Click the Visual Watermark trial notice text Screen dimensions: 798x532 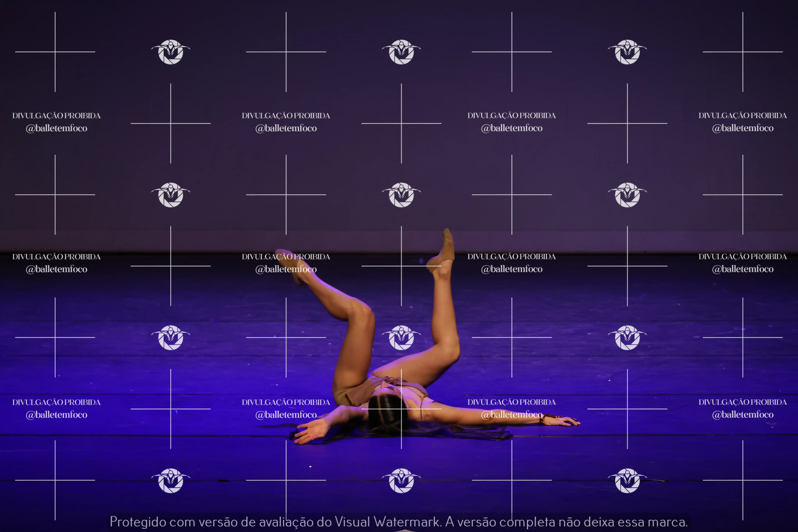tap(399, 521)
